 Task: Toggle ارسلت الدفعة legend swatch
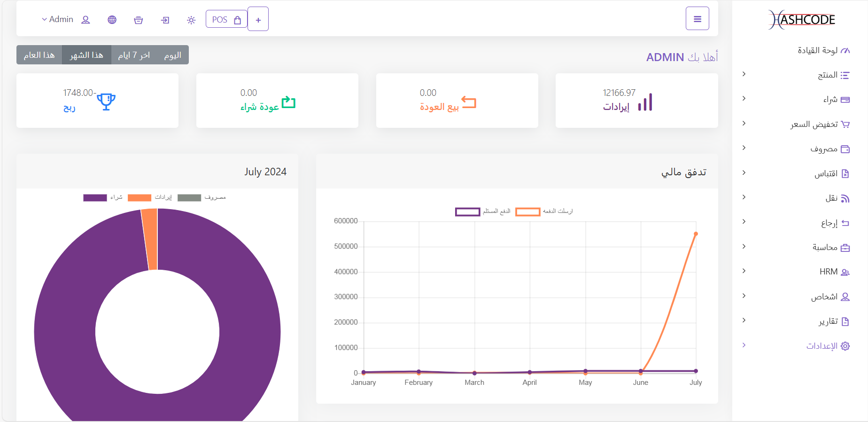point(527,212)
